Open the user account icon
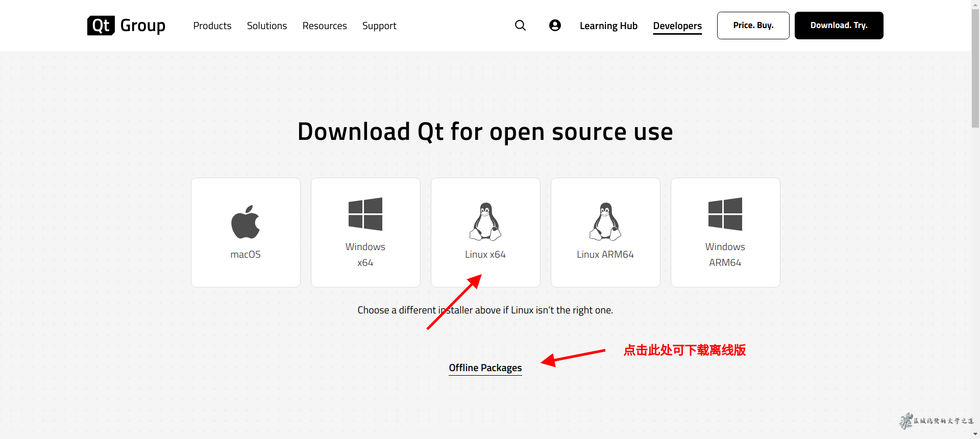Screen dimensions: 980x439 pyautogui.click(x=555, y=26)
